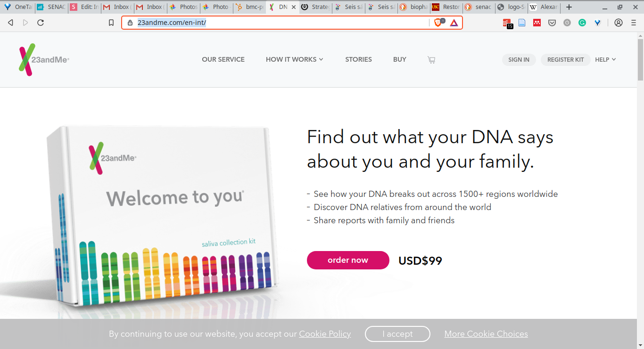Open the Brave Shields lion icon
The image size is (644, 349).
[438, 23]
